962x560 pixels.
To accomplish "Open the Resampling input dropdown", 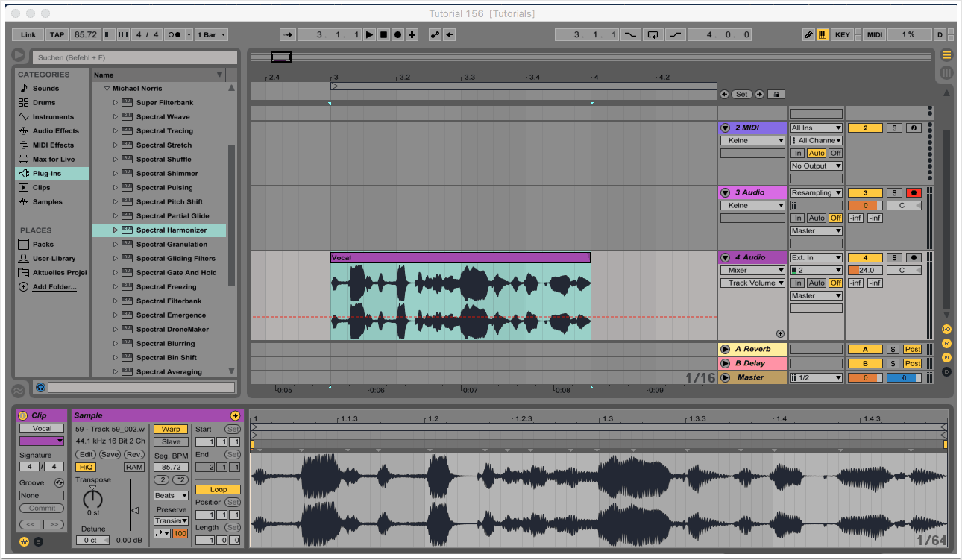I will tap(816, 193).
